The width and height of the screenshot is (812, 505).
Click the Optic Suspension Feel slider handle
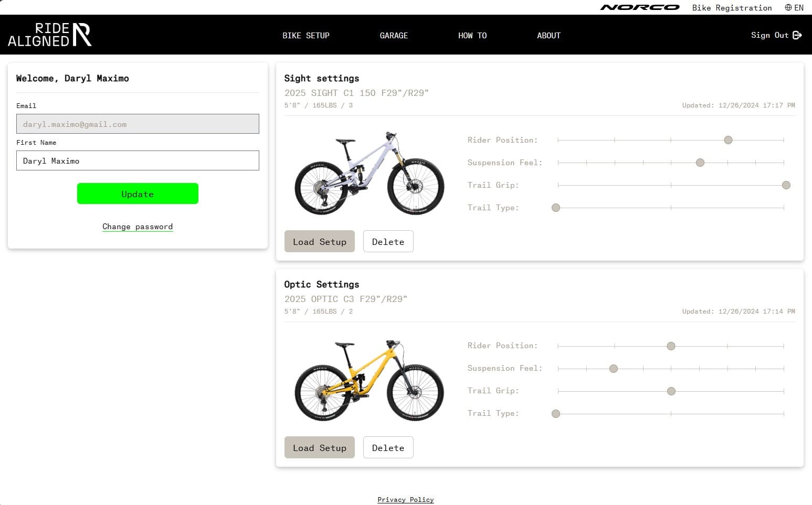(613, 369)
